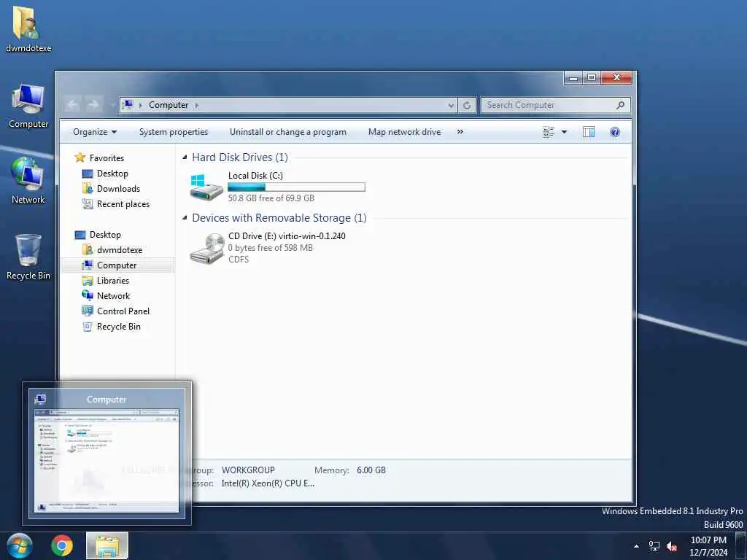Open Downloads in navigation pane
Image resolution: width=747 pixels, height=560 pixels.
point(118,189)
